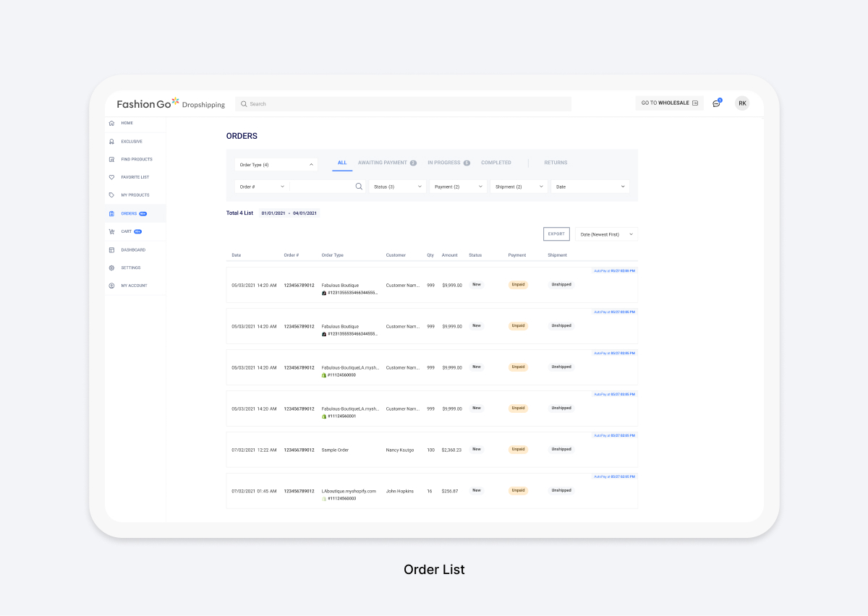This screenshot has height=616, width=868.
Task: Click the Export button
Action: pos(556,234)
